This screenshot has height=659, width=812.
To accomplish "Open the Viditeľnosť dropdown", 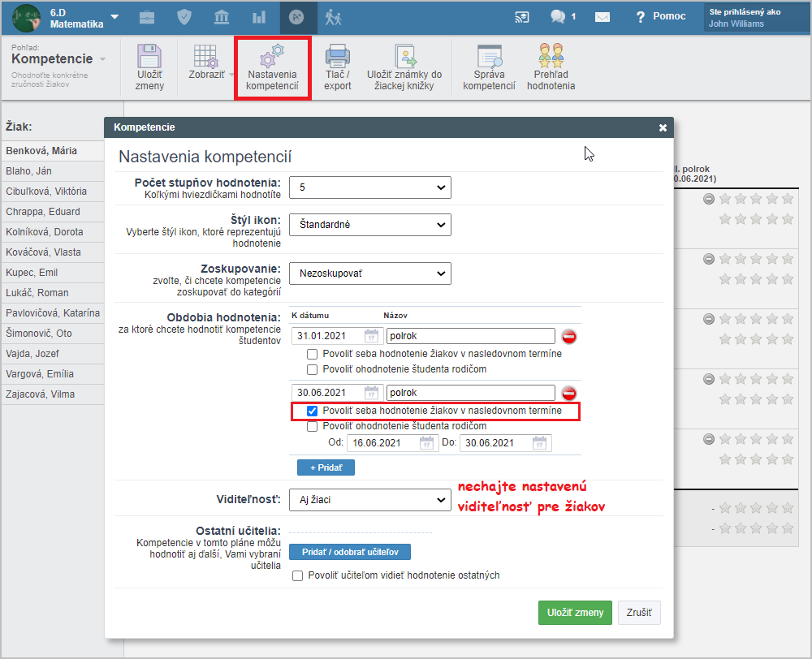I will pos(369,500).
